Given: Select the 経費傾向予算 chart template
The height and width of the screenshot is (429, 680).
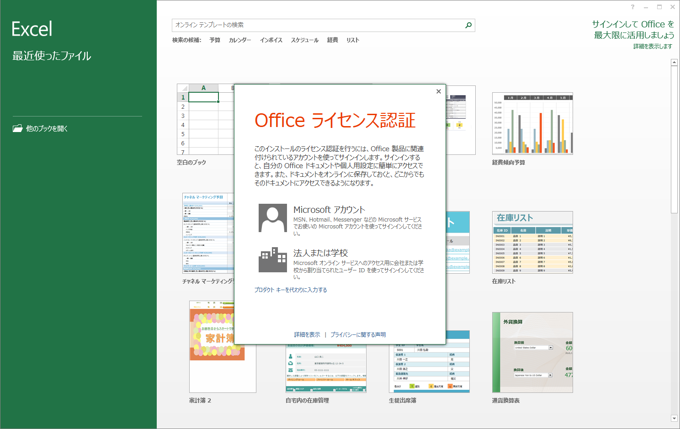Looking at the screenshot, I should pyautogui.click(x=533, y=124).
